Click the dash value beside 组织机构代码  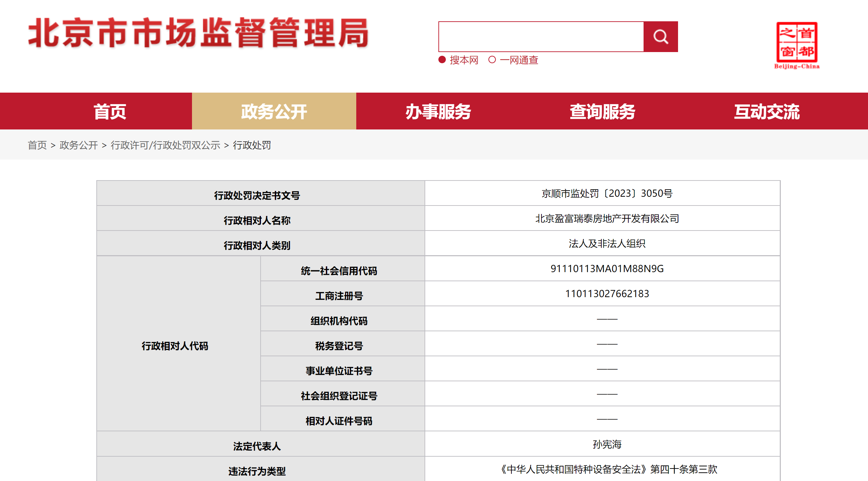607,319
